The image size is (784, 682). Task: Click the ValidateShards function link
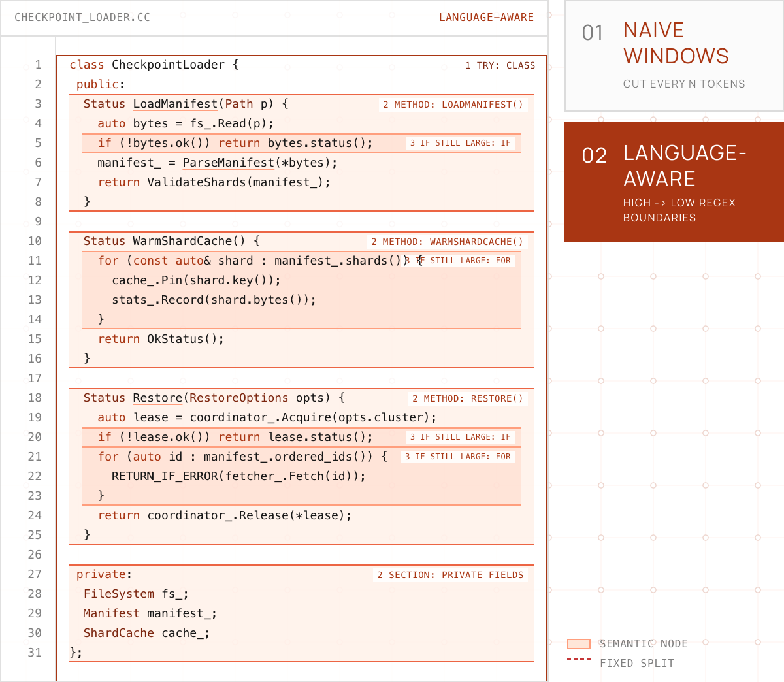click(x=197, y=182)
